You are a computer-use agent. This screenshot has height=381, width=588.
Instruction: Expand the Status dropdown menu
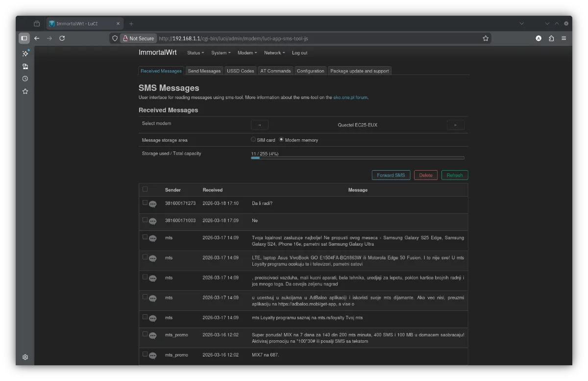coord(195,53)
